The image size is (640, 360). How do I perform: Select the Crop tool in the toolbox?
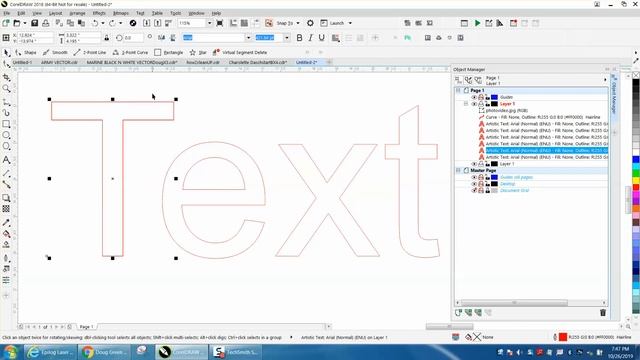(x=6, y=77)
